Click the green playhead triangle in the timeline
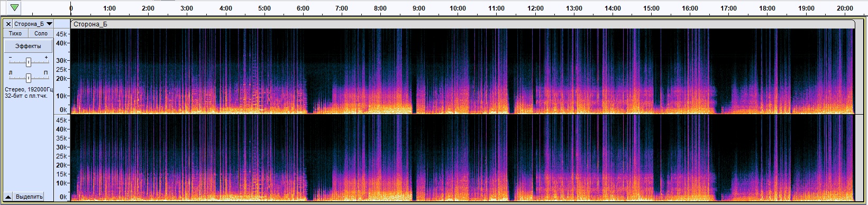868x205 pixels. point(14,8)
